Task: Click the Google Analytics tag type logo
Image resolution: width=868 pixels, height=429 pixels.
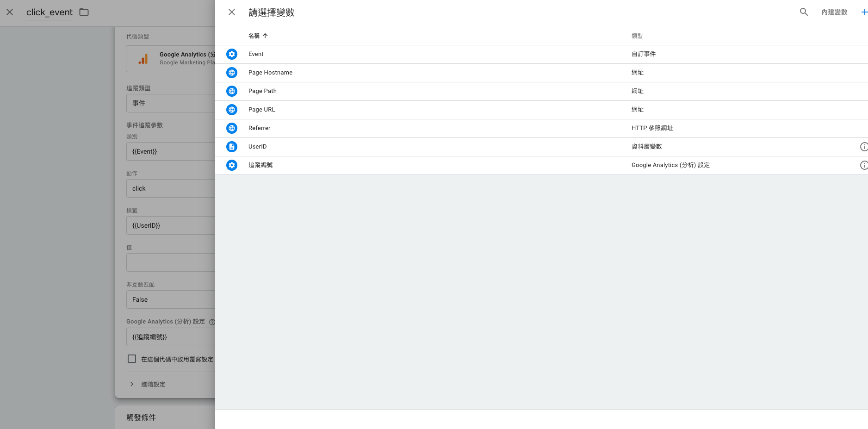Action: pyautogui.click(x=143, y=59)
